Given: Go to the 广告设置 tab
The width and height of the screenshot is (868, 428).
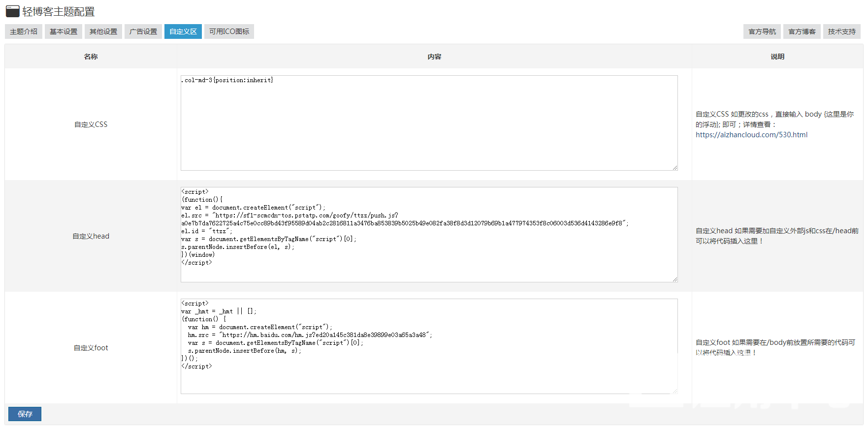Looking at the screenshot, I should click(x=143, y=31).
